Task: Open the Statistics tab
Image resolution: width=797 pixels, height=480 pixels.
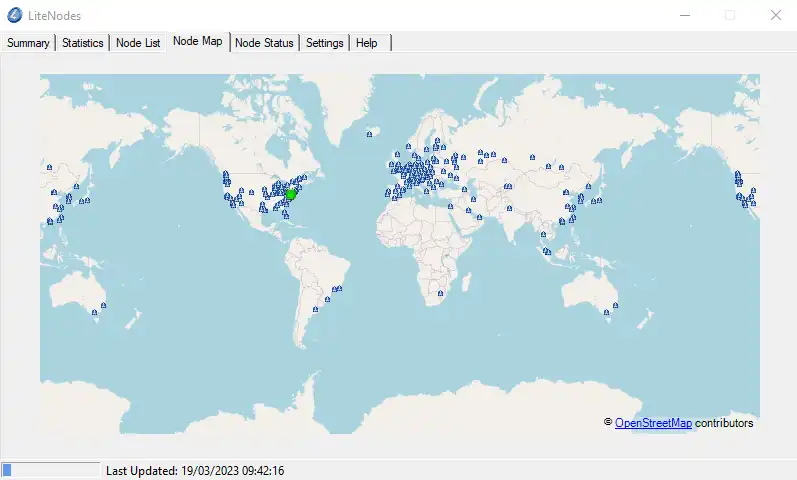Action: (x=82, y=43)
